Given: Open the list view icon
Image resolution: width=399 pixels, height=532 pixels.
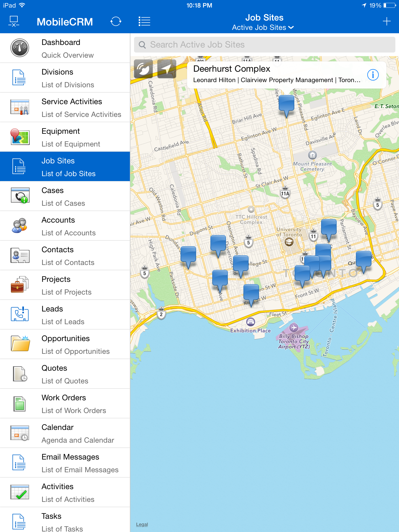Looking at the screenshot, I should [x=144, y=22].
